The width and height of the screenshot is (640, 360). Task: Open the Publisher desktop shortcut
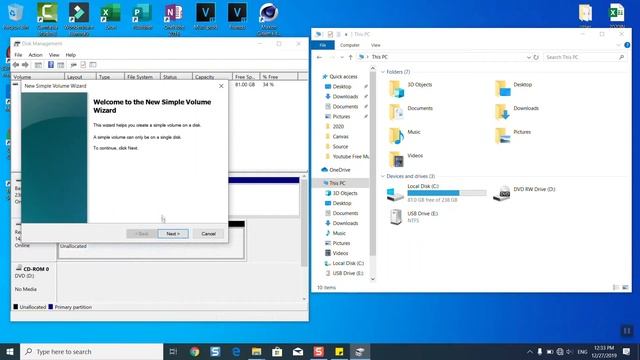pos(142,16)
